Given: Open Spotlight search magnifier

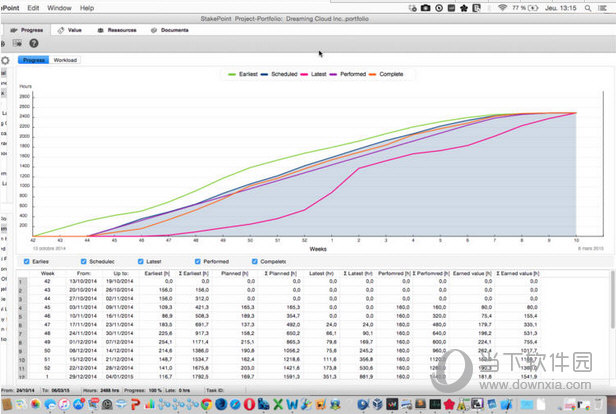Looking at the screenshot, I should (588, 8).
